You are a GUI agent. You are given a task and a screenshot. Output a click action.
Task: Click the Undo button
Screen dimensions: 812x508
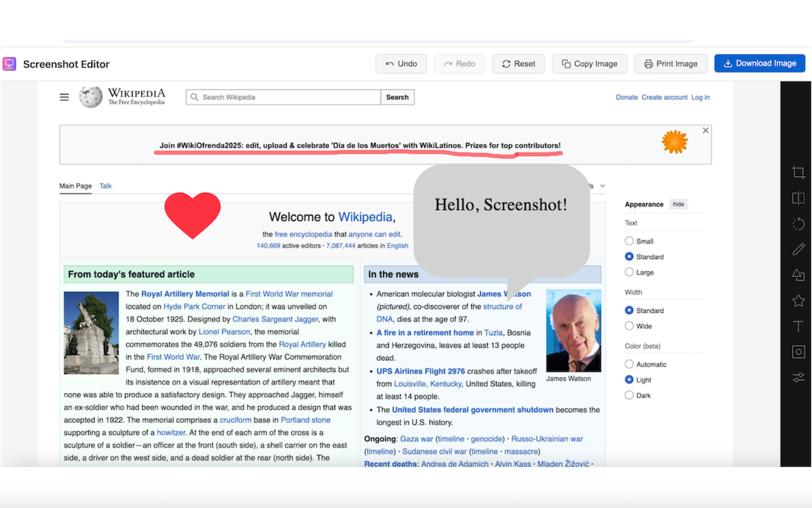click(x=401, y=63)
